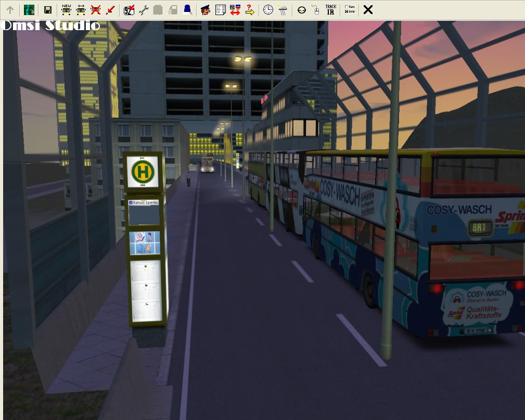Click the red diagonal arrow icon
This screenshot has height=420, width=525.
[x=110, y=10]
